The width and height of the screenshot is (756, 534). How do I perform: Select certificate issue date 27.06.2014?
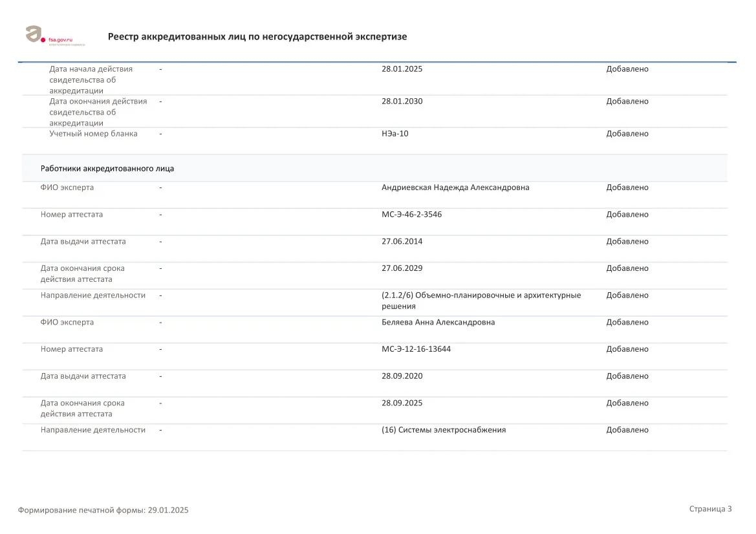402,242
